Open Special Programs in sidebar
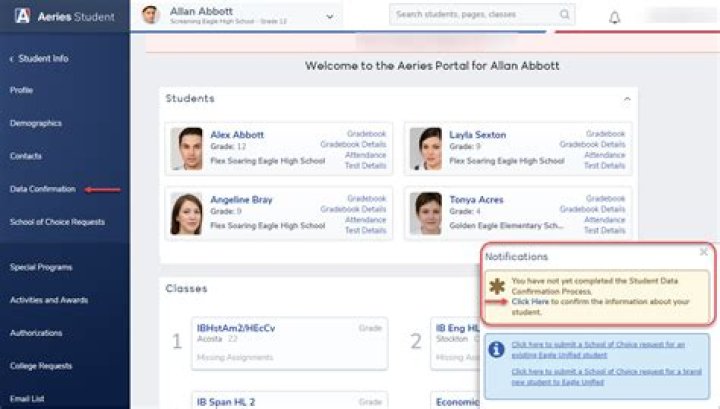This screenshot has width=720, height=409. tap(41, 267)
